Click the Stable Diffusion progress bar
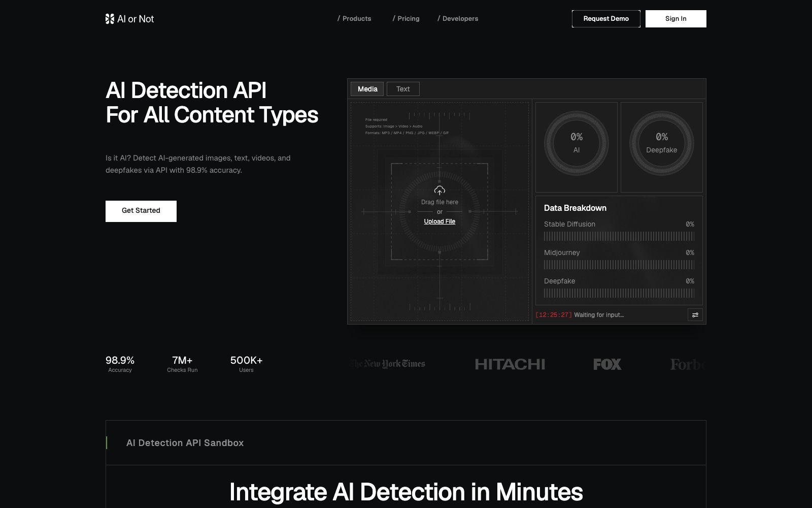812x508 pixels. 619,236
